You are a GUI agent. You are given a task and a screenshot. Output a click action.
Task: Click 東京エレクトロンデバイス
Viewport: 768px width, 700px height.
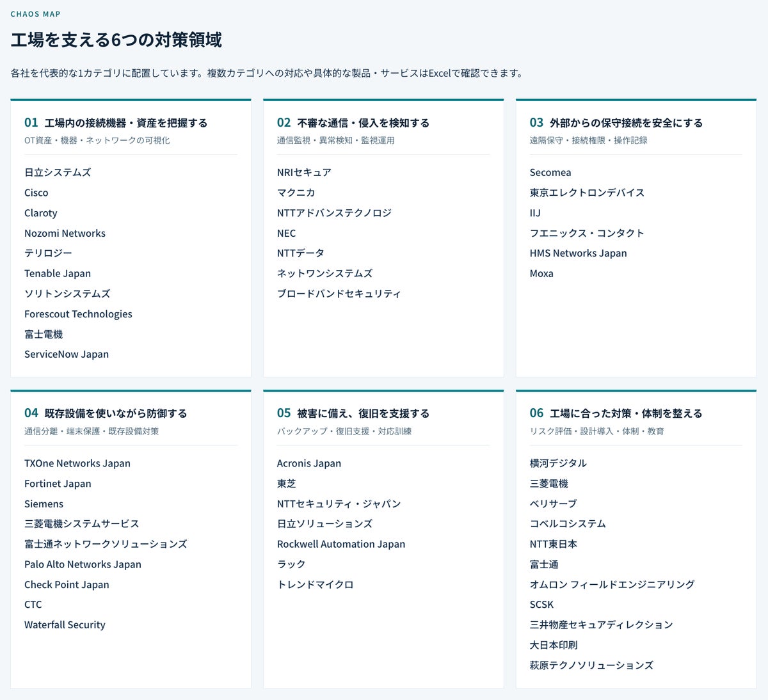click(x=587, y=193)
